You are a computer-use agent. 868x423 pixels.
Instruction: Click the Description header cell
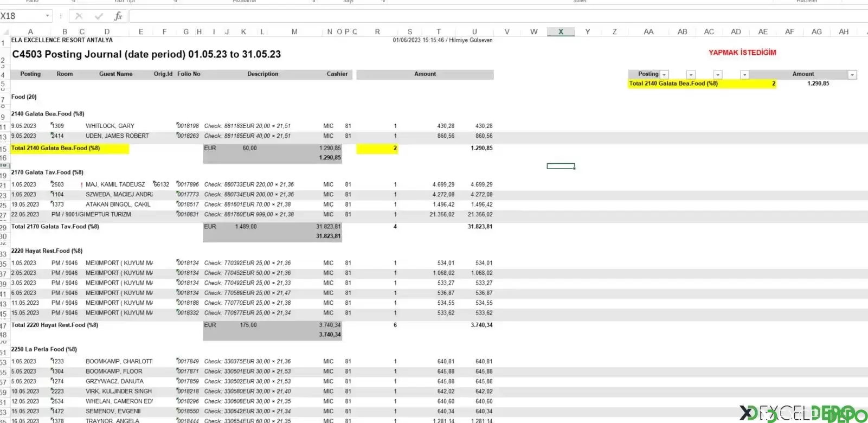[x=263, y=74]
